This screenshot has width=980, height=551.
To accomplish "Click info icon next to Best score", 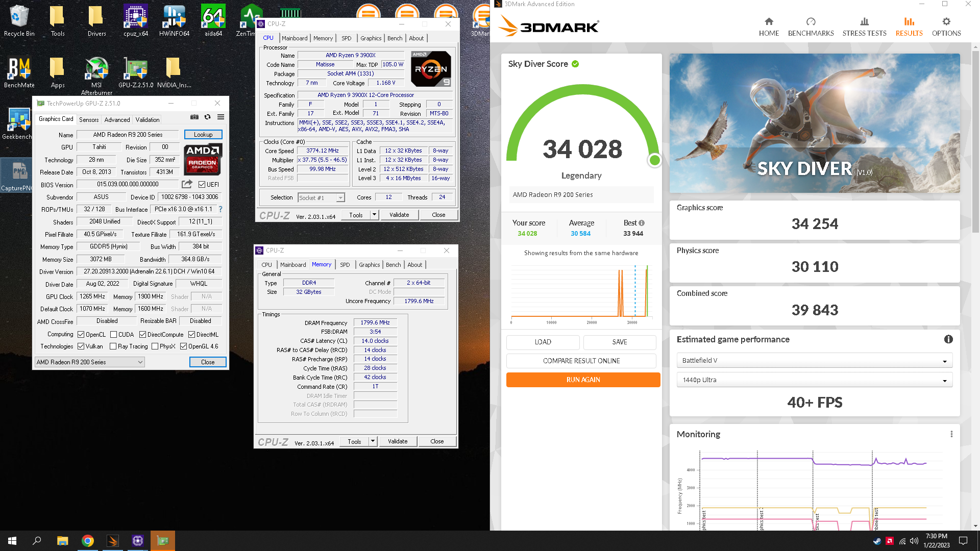I will click(642, 223).
